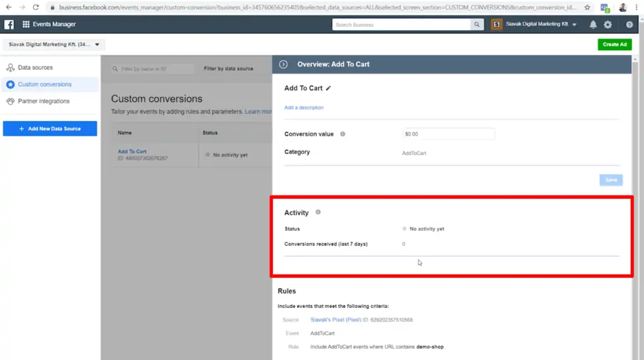Open the browser translate extension icon
Image resolution: width=644 pixels, height=360 pixels.
click(604, 8)
